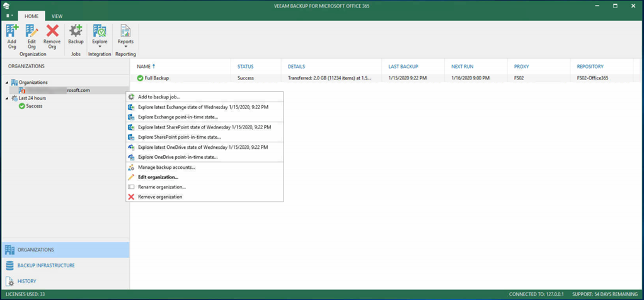644x300 pixels.
Task: Choose Explore latest Exchange state menu entry
Action: click(205, 107)
